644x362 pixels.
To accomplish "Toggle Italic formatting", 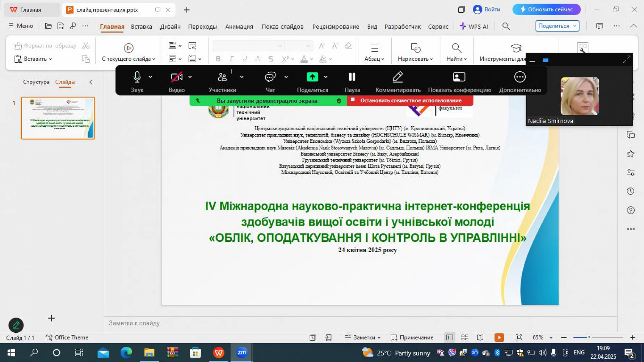I will [231, 59].
